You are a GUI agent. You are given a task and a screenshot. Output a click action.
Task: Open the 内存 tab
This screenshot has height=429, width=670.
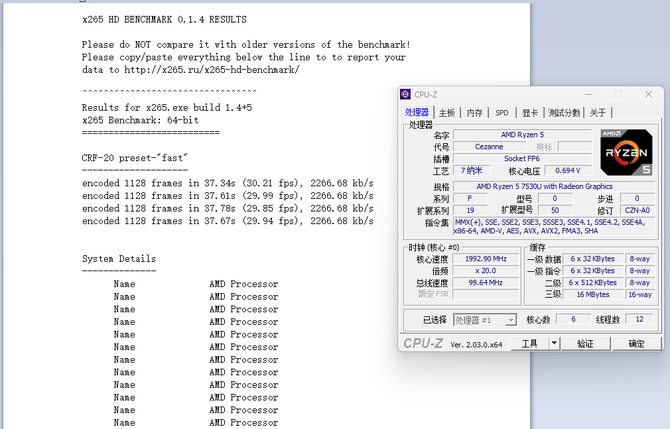(474, 113)
